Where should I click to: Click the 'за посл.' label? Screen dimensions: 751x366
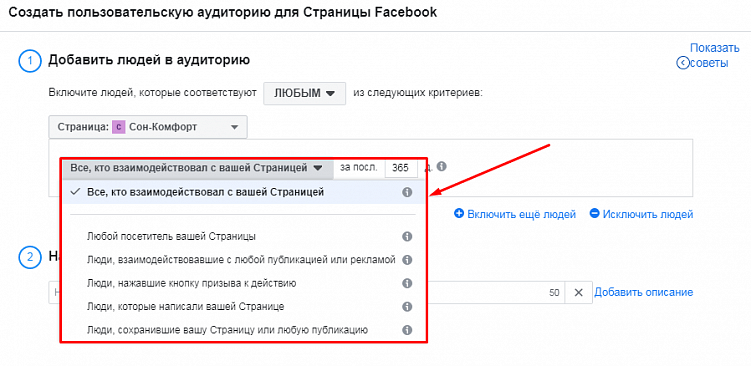tap(359, 168)
